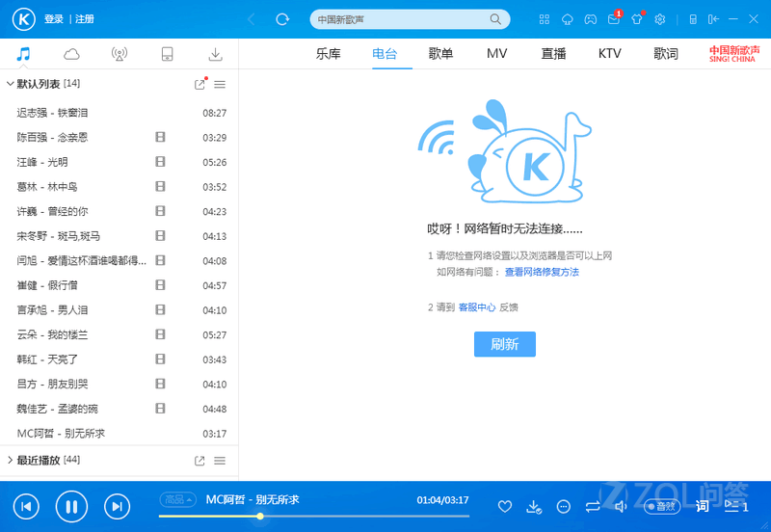Open the skin shirt icon
Viewport: 771px width, 532px height.
pos(637,18)
